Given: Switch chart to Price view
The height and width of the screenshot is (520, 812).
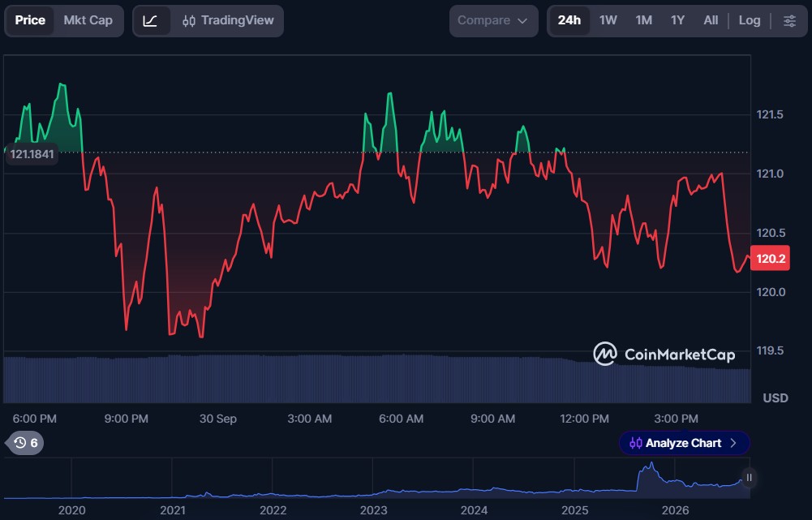Looking at the screenshot, I should [30, 21].
